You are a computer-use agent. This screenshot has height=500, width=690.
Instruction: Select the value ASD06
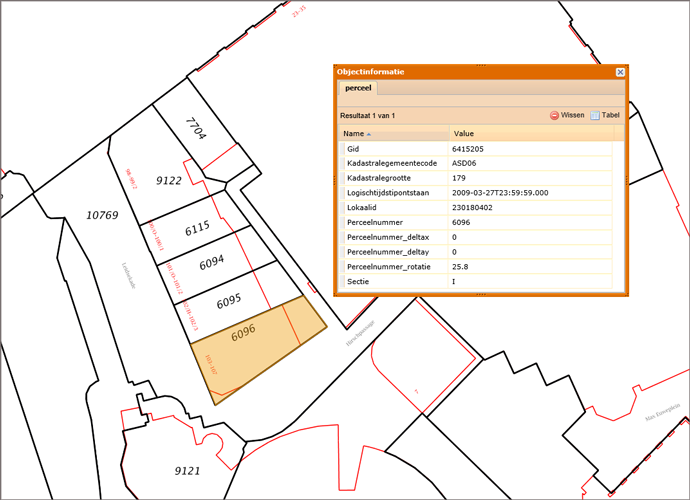click(x=464, y=163)
